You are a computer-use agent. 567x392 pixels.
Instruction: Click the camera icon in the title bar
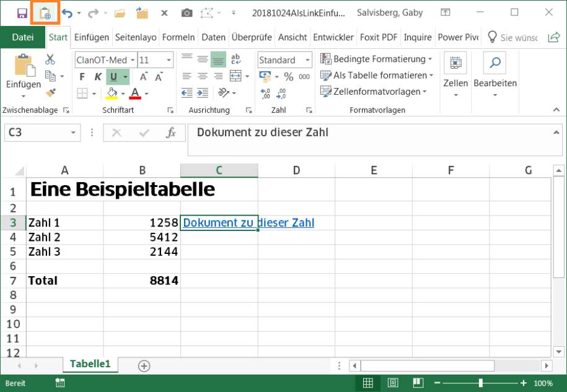[x=187, y=14]
